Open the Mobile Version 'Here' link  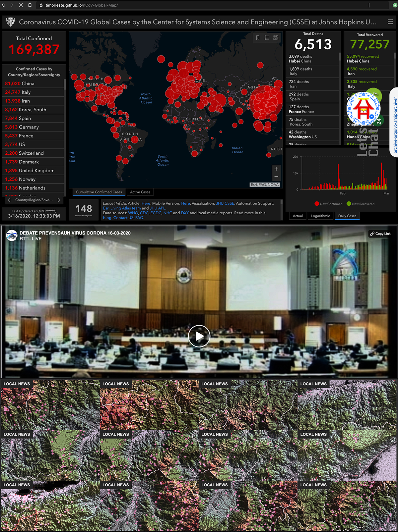tap(185, 204)
